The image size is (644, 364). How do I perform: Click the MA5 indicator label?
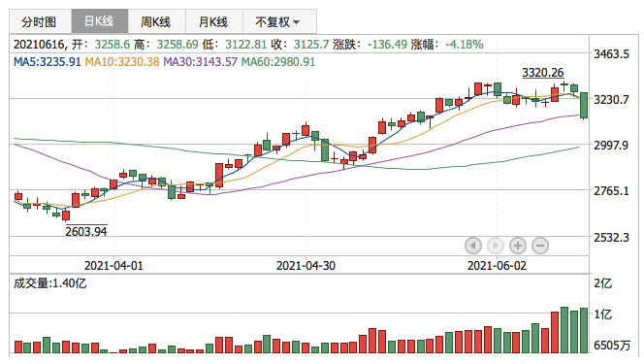(48, 62)
